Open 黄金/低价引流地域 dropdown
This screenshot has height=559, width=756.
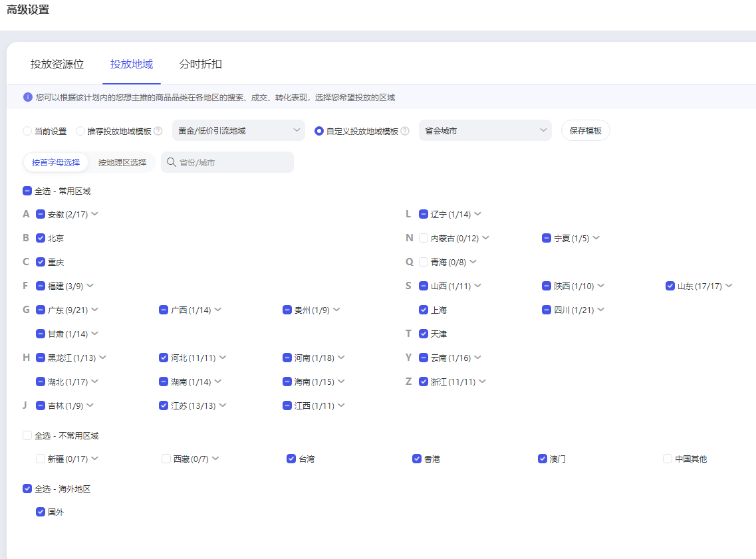[x=238, y=131]
